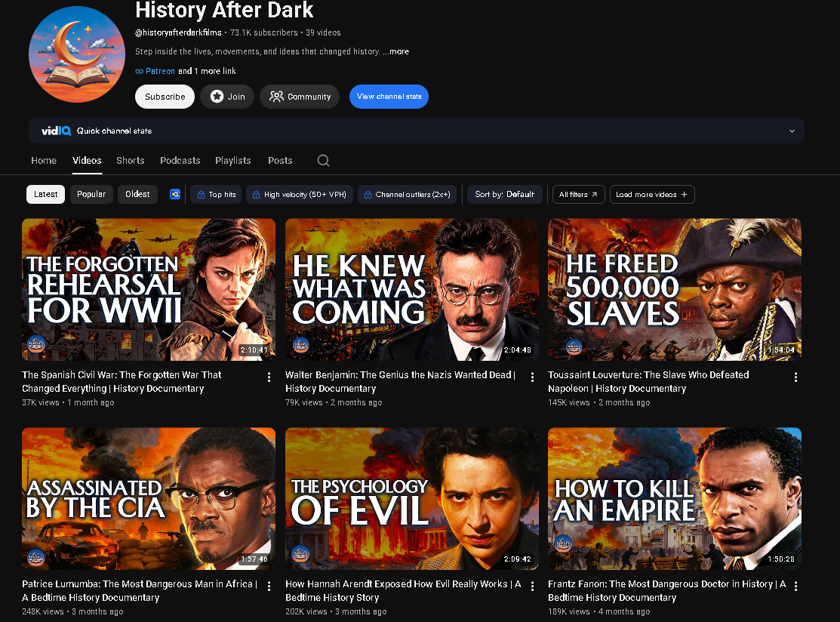Toggle Channel outliers (2x+) filter
This screenshot has height=622, width=840.
407,195
